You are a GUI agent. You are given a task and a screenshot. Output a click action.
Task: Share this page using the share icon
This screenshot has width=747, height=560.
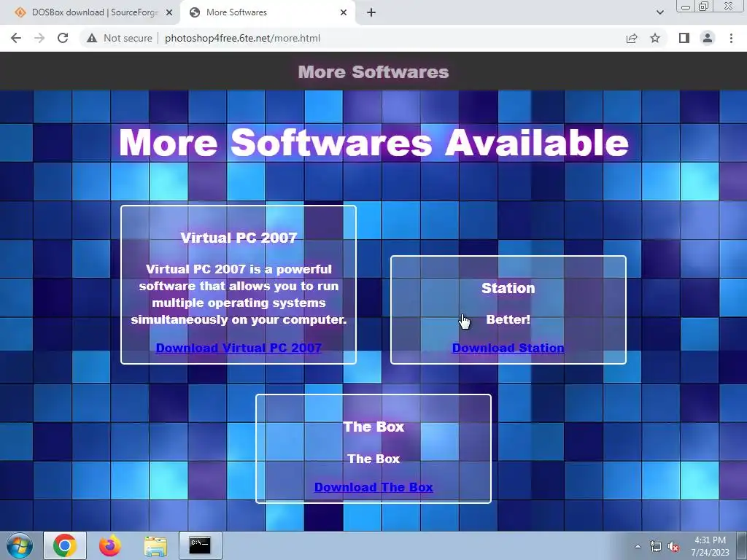632,38
